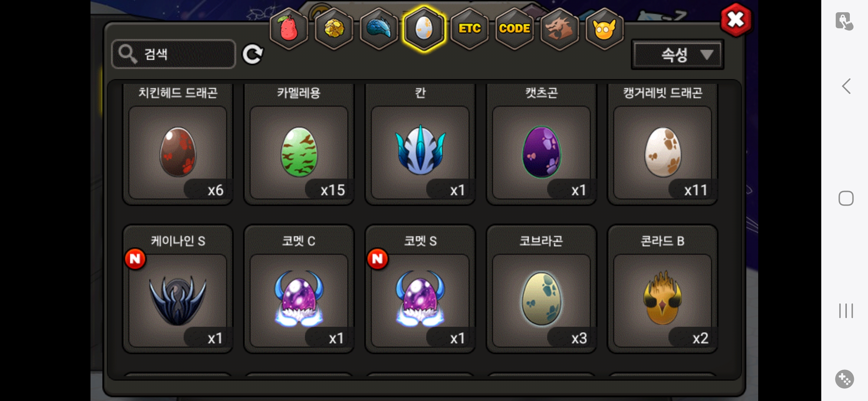Image resolution: width=868 pixels, height=401 pixels.
Task: Pick the purple 캣츠곤 egg
Action: 542,144
